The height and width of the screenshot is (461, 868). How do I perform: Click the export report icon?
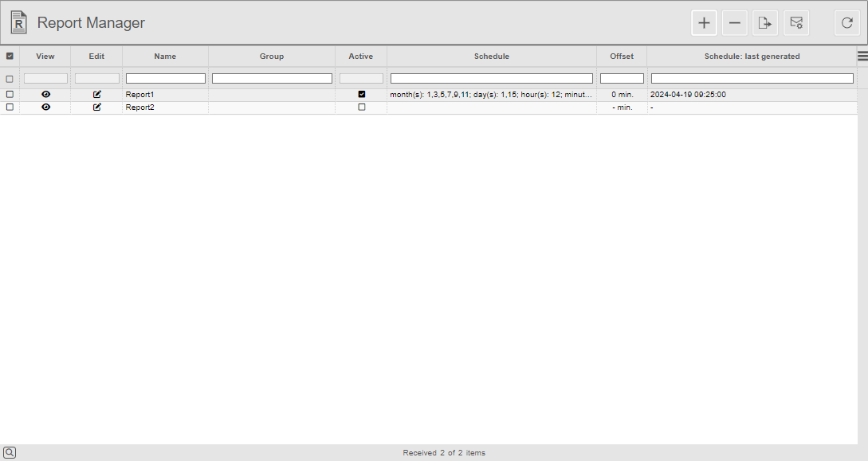click(764, 22)
